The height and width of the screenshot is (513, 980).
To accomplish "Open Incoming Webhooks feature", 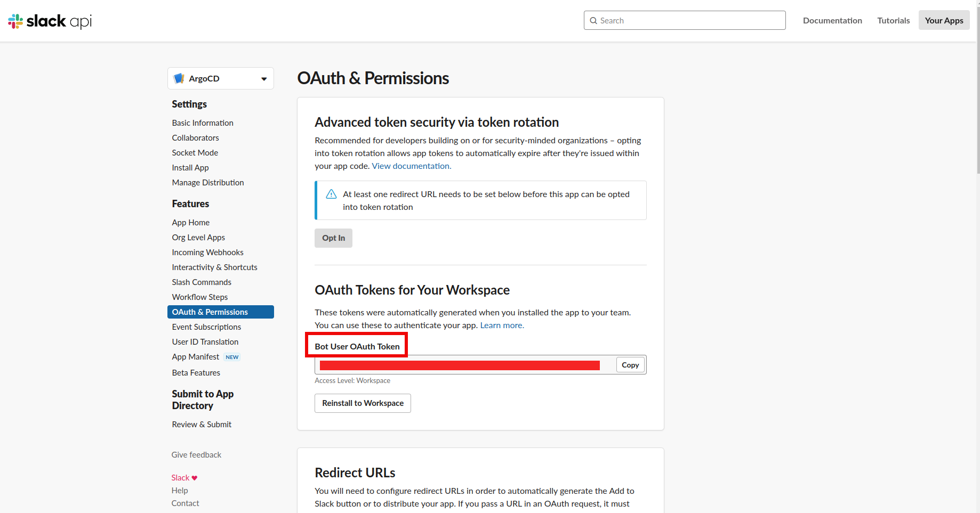I will (x=207, y=252).
